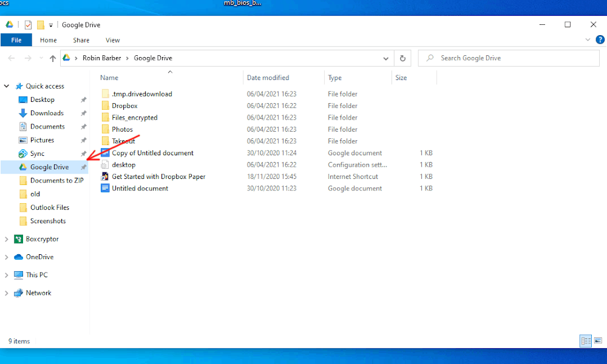
Task: Click the Network icon in sidebar
Action: (18, 293)
